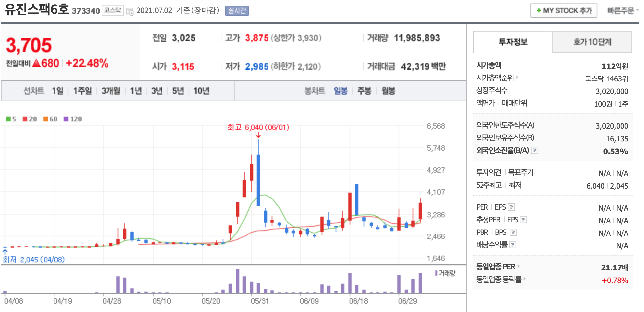Click the 거래대금 value 42,319 백만

423,67
